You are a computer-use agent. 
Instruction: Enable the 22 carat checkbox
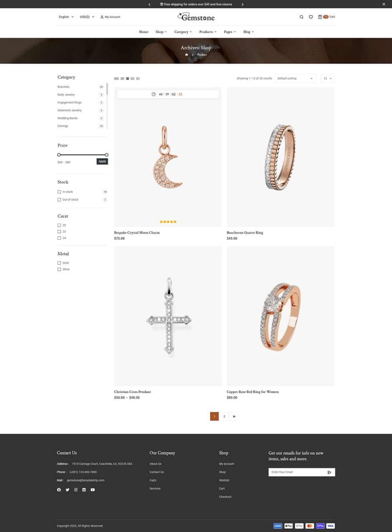click(59, 232)
